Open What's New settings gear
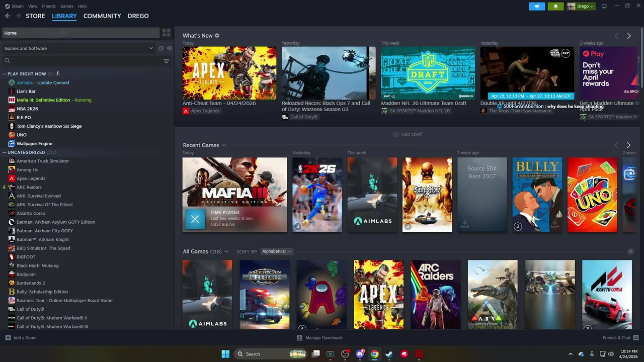 217,36
